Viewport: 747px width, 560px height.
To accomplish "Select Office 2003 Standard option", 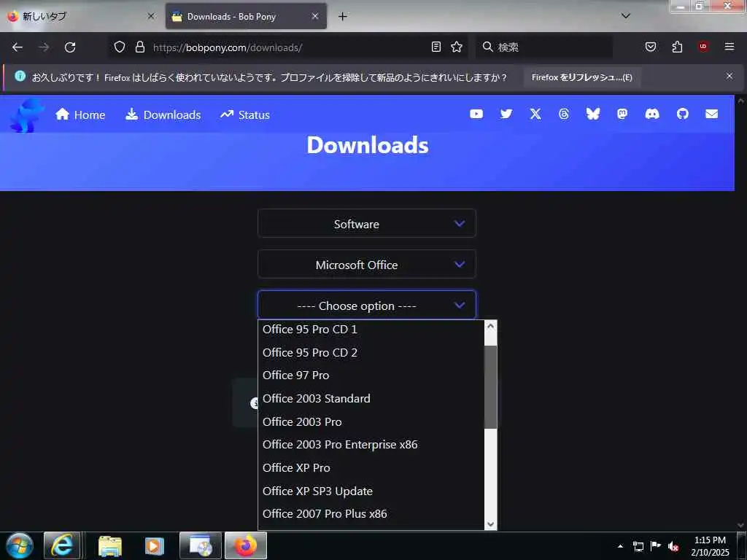I will [x=371, y=399].
